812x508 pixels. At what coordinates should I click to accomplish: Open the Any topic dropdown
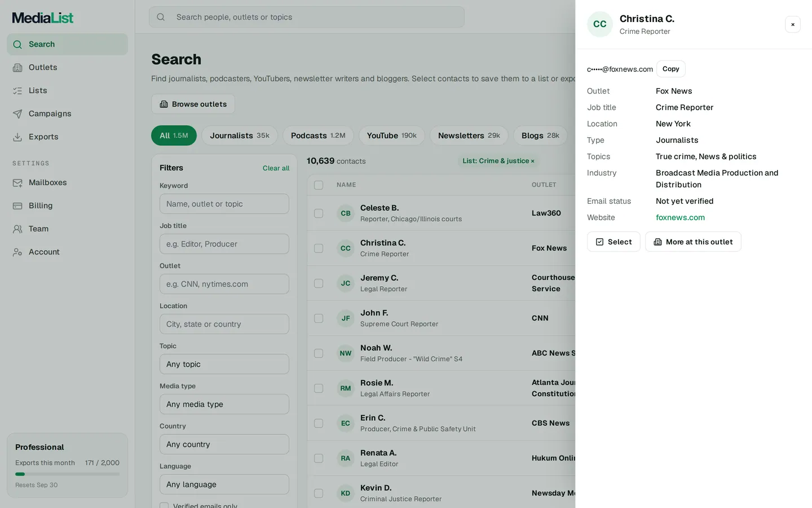224,364
